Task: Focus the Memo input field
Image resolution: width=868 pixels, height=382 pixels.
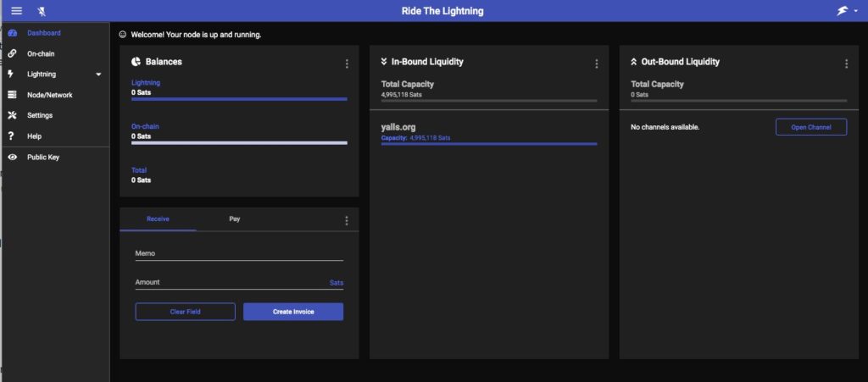Action: (x=239, y=253)
